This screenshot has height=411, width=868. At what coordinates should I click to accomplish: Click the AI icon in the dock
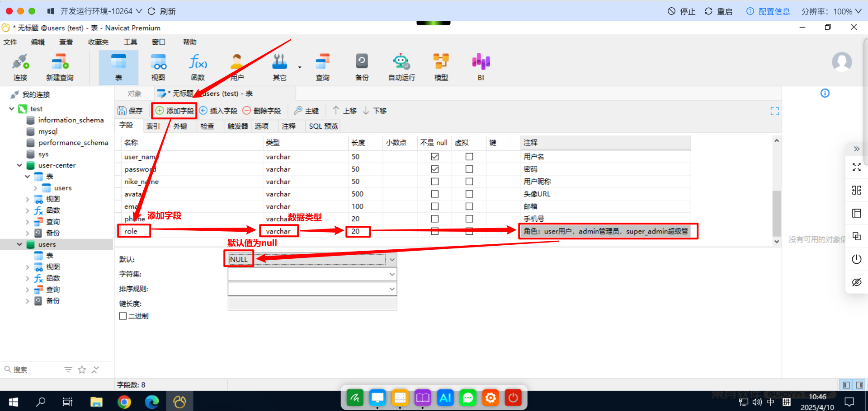(x=445, y=397)
